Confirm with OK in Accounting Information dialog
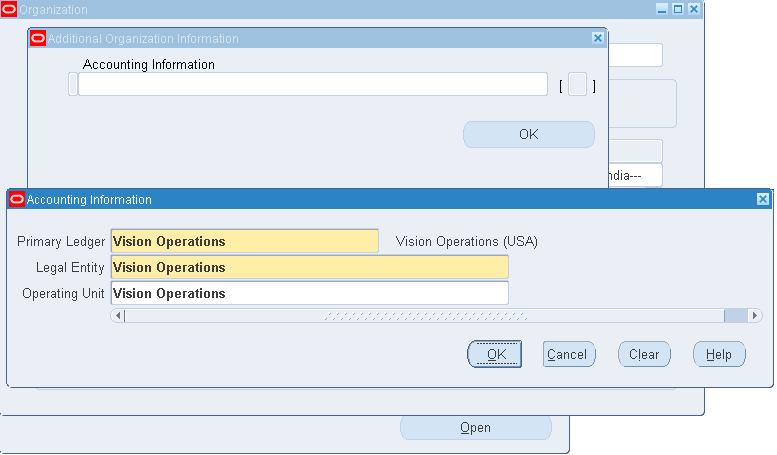Viewport: 777px width, 455px height. pos(495,354)
